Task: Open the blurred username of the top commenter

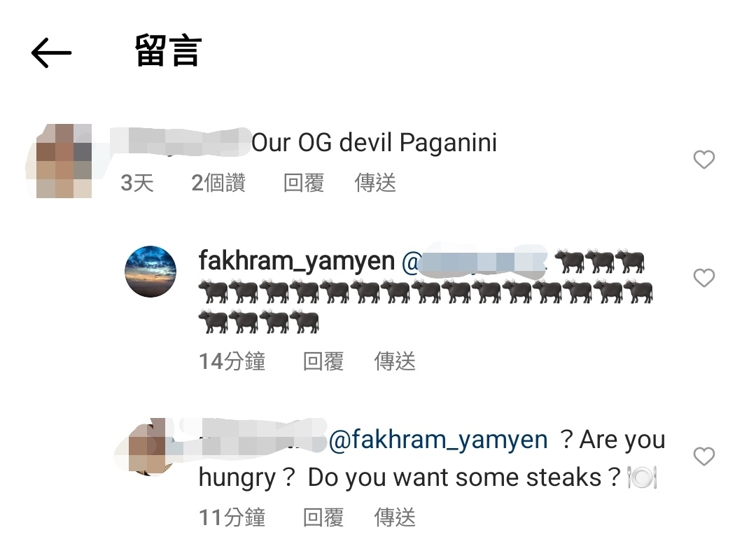Action: click(181, 142)
